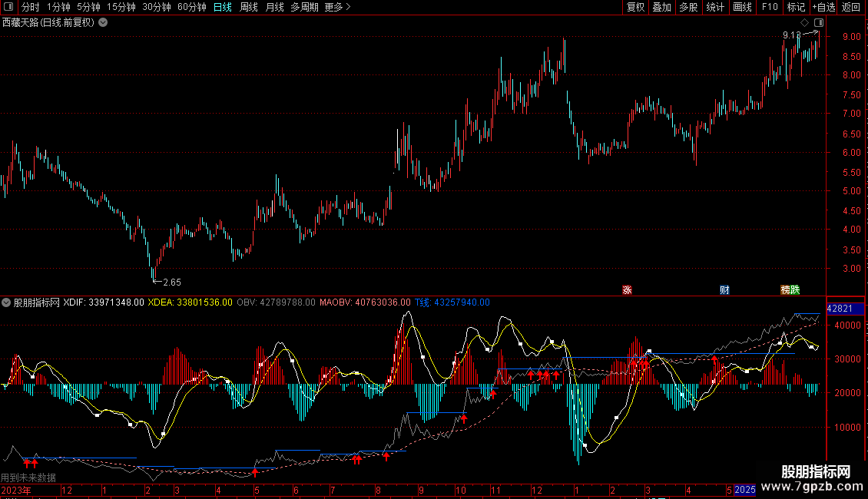Click the 9.18 high price label
Viewport: 868px width, 499px height.
click(x=792, y=35)
